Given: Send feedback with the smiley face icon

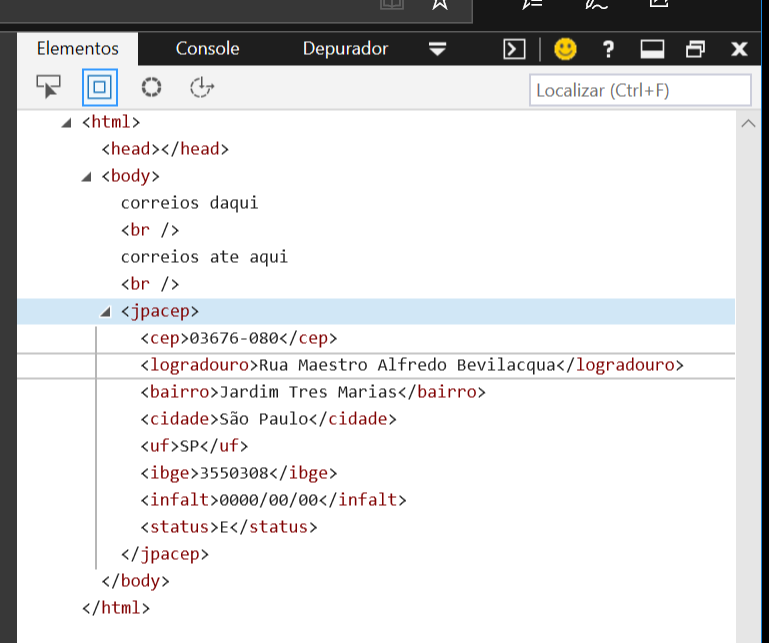Looking at the screenshot, I should tap(566, 49).
